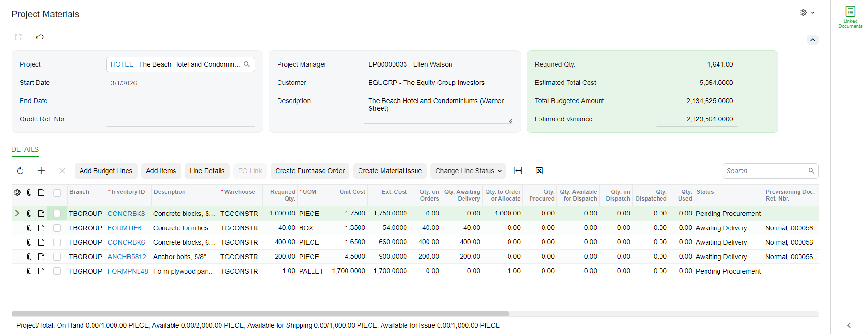
Task: Select the ANCHB5812 row checkbox
Action: click(57, 257)
